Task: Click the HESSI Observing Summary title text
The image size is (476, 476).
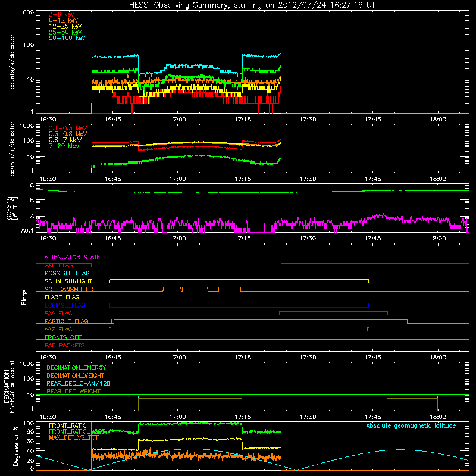Action: [252, 5]
